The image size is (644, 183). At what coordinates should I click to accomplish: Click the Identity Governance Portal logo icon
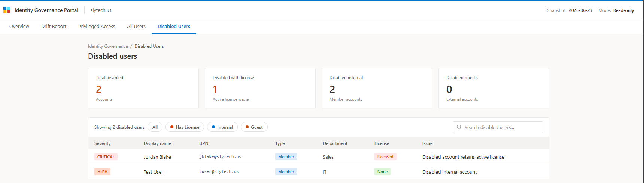[7, 10]
